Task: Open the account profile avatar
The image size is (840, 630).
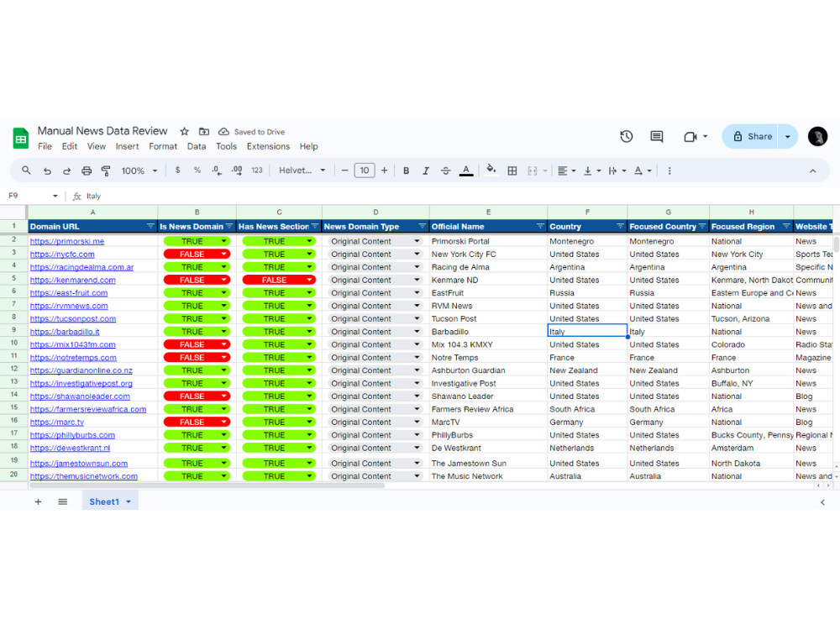Action: coord(817,136)
